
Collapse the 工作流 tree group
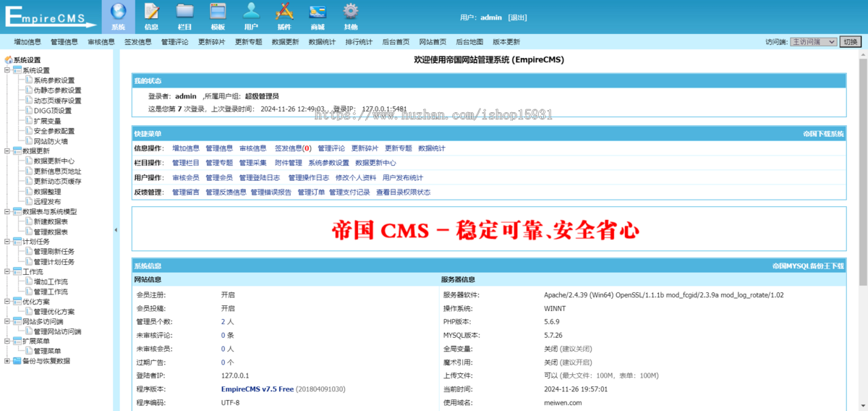click(x=7, y=272)
